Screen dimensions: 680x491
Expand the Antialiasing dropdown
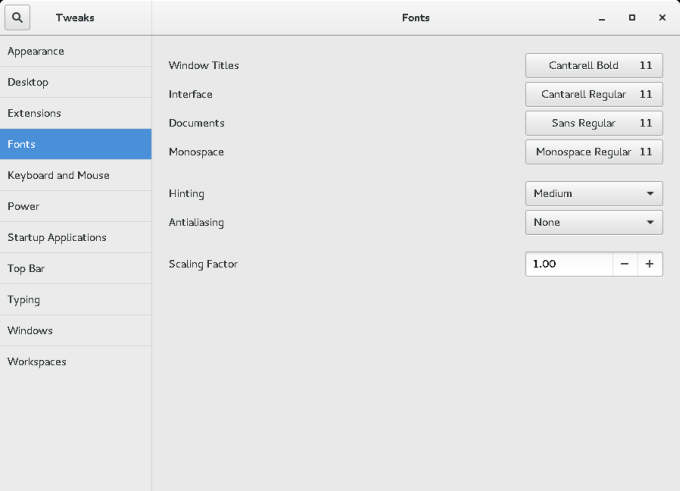coord(593,222)
